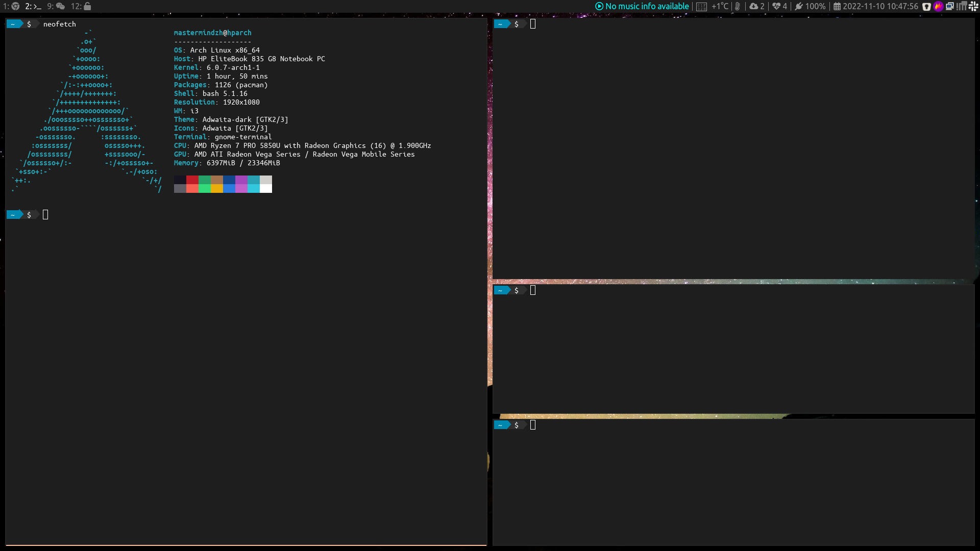Focus the left terminal's empty prompt cursor

[45, 215]
